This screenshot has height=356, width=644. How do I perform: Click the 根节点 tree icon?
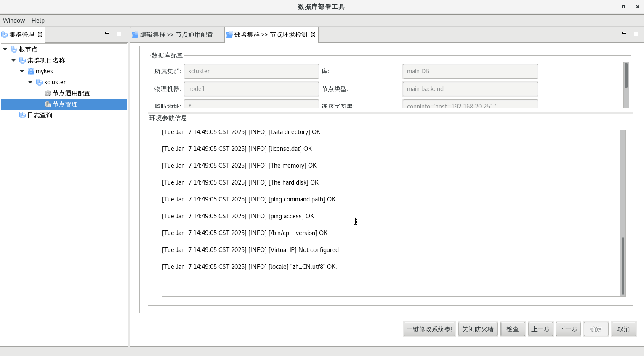point(14,49)
